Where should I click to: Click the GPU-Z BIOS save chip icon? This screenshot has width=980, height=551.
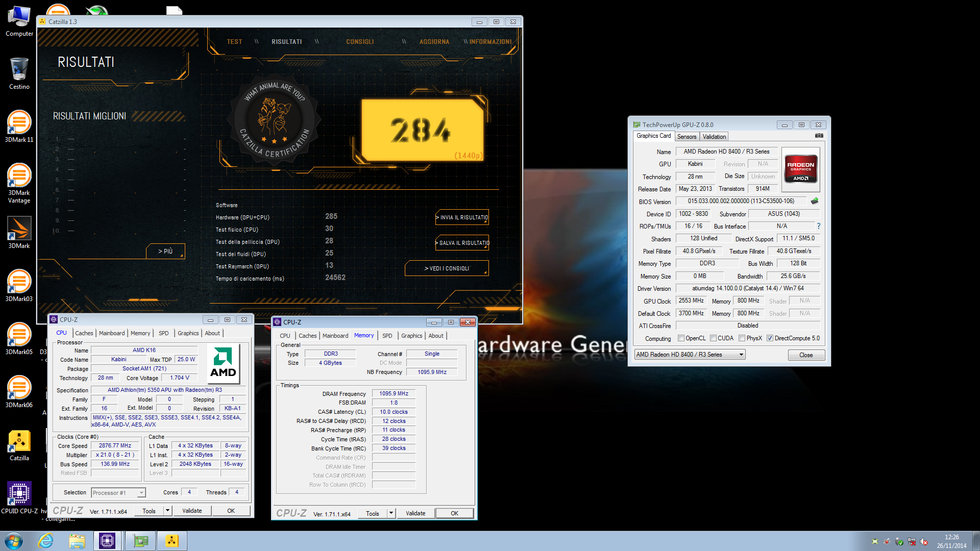[815, 201]
